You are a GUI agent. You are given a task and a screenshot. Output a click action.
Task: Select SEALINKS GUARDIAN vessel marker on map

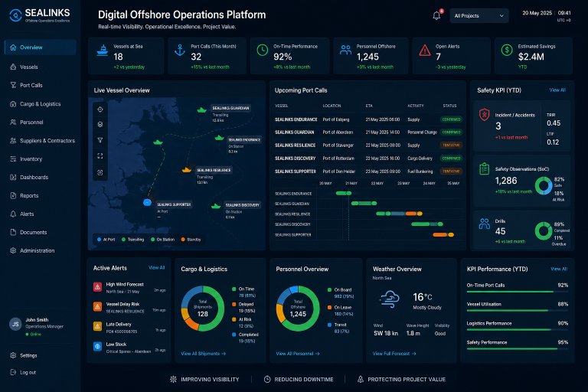202,110
